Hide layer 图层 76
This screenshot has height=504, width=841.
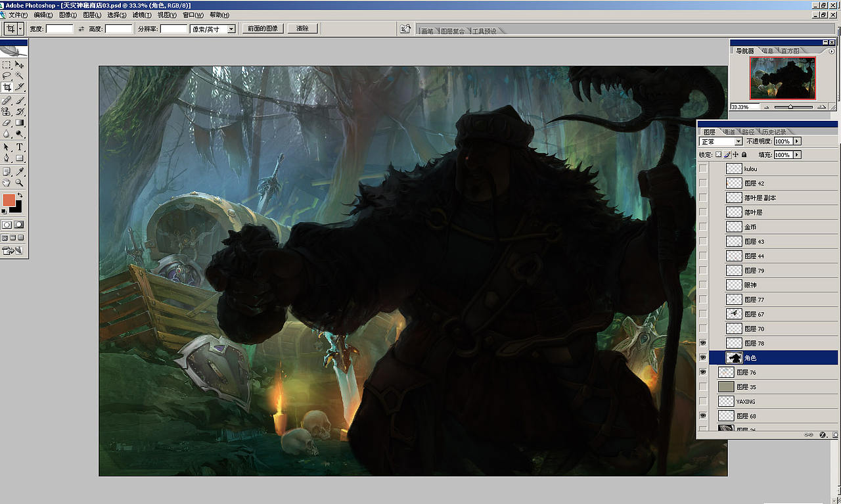click(x=703, y=372)
